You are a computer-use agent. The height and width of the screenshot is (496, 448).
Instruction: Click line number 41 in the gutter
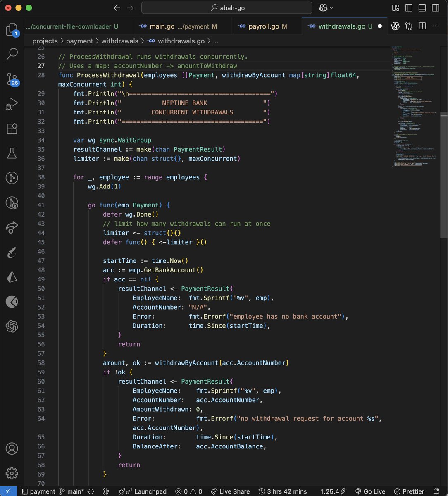click(41, 205)
